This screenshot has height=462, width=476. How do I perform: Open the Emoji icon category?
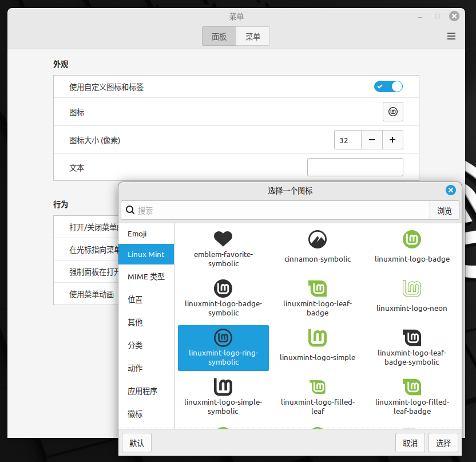pos(146,234)
